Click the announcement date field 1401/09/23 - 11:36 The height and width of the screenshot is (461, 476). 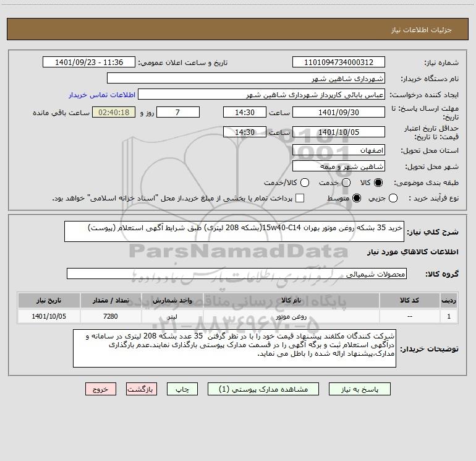point(89,62)
